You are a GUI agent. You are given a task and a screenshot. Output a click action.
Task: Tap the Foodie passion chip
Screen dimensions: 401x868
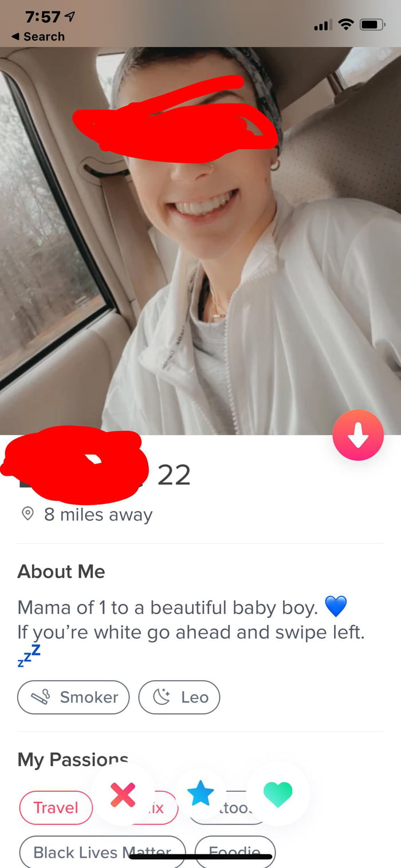coord(235,852)
